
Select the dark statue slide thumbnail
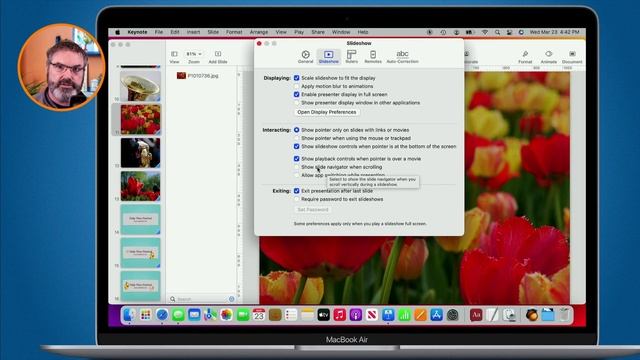point(140,153)
